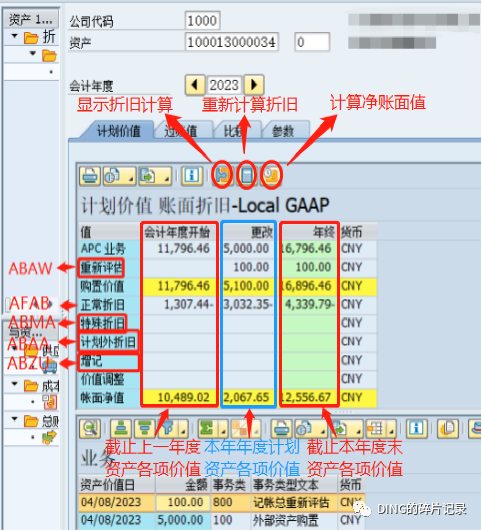Image resolution: width=482 pixels, height=531 pixels.
Task: Click the previous fiscal year arrow button
Action: (x=195, y=85)
